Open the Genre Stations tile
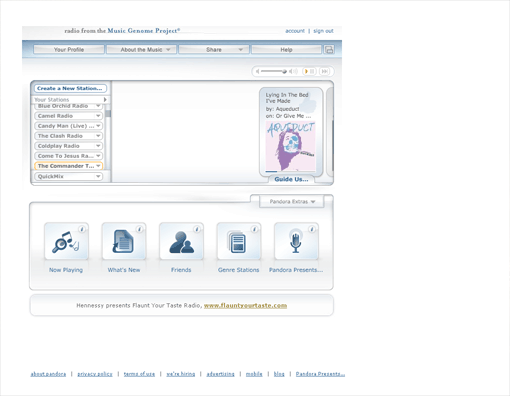Screen dimensions: 510x396 click(x=239, y=241)
